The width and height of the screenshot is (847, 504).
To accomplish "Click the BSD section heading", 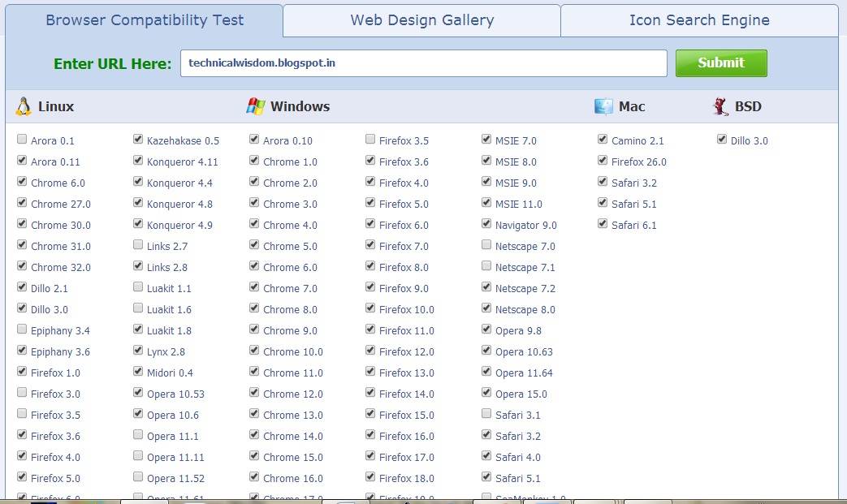I will (748, 106).
